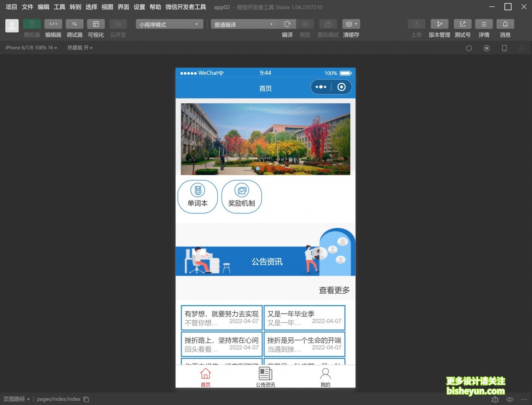532x405 pixels.
Task: Open the 单词本 button
Action: point(198,197)
